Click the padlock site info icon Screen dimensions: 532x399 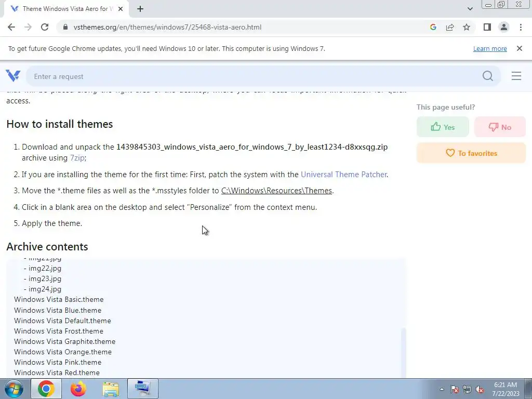point(65,27)
